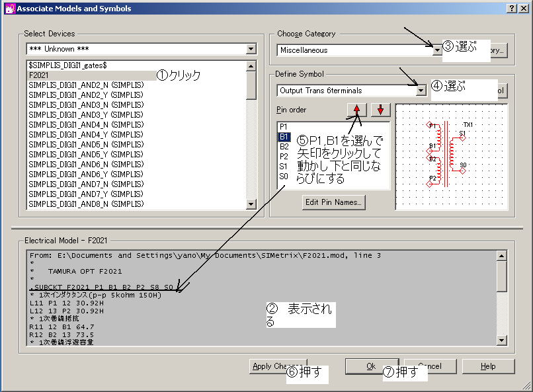
Task: Select SIMPLIS_DIGI1_AND2_N in the device list
Action: click(137, 85)
